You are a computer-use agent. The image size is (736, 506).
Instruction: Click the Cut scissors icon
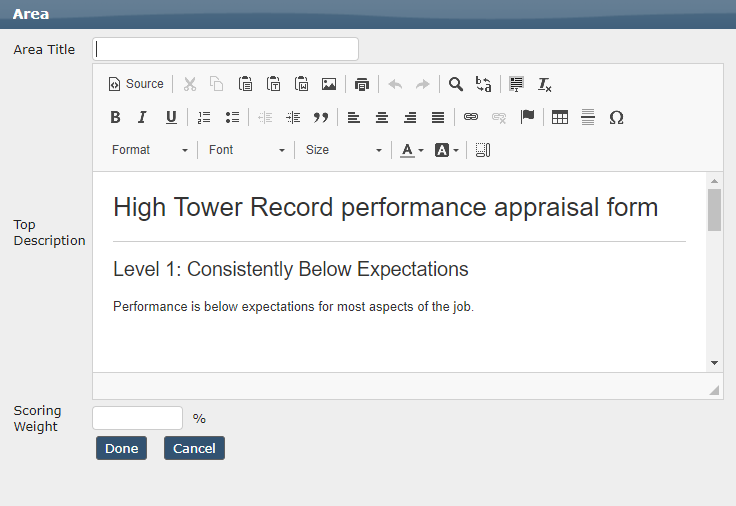[x=190, y=84]
